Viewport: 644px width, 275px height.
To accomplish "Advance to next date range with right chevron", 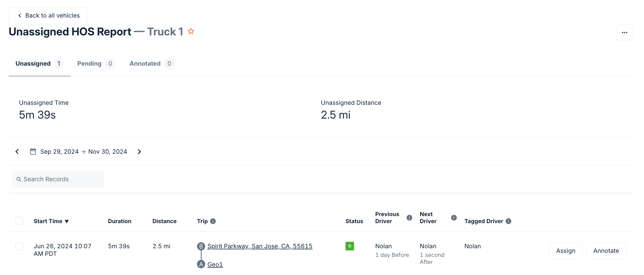I will coord(139,152).
